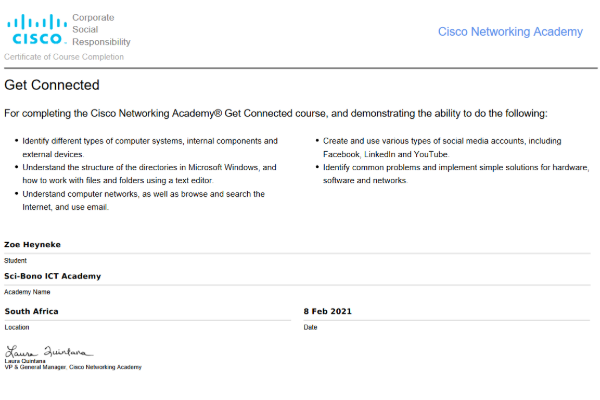Click Laura Quintana's handwritten signature
Image resolution: width=600 pixels, height=400 pixels.
pyautogui.click(x=48, y=351)
